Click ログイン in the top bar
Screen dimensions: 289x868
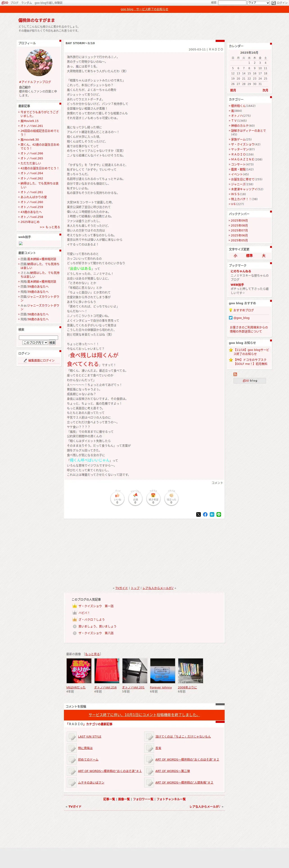pos(282,3)
